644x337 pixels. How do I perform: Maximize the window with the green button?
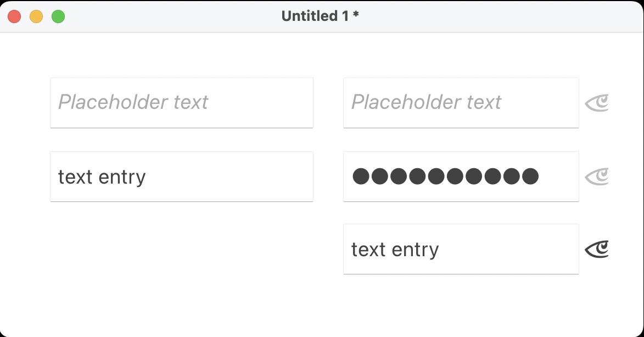58,16
